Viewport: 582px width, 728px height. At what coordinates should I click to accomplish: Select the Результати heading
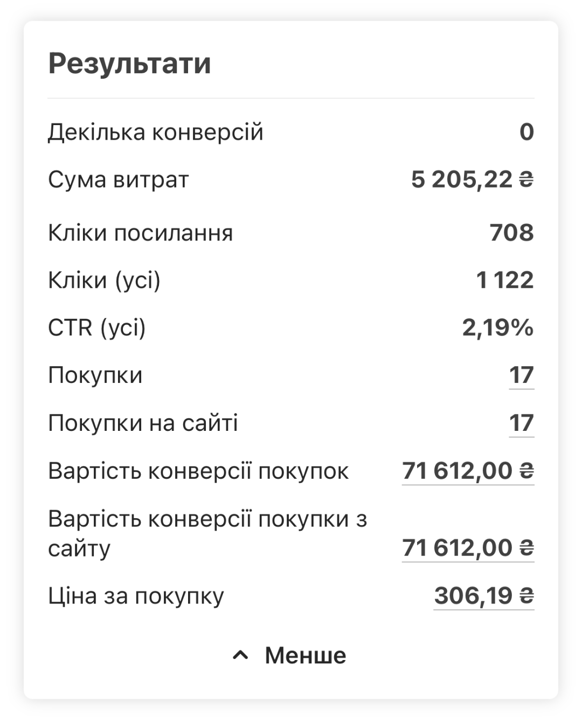pyautogui.click(x=129, y=64)
